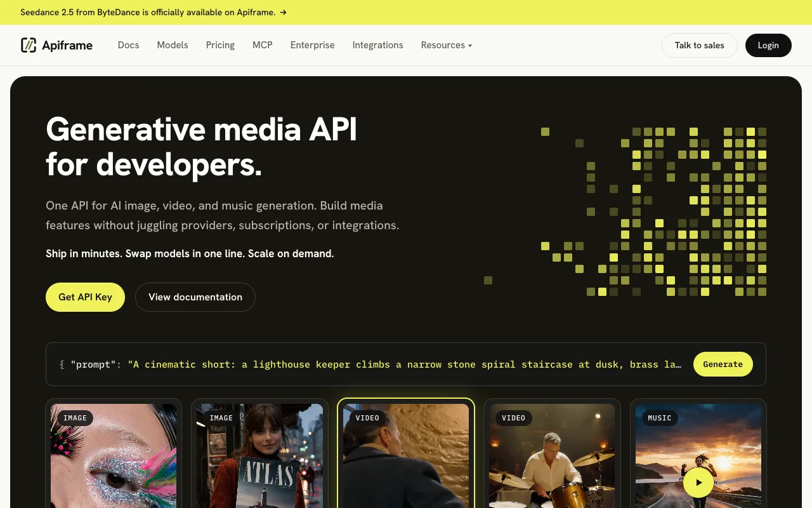Go to the Models menu item
The width and height of the screenshot is (812, 508).
tap(173, 45)
